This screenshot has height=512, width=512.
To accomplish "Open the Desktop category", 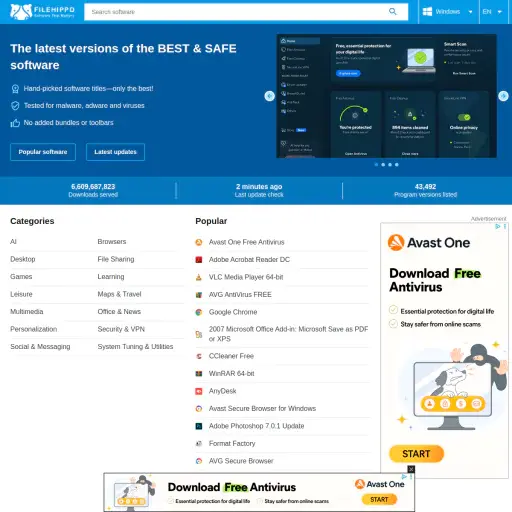I will click(x=23, y=259).
